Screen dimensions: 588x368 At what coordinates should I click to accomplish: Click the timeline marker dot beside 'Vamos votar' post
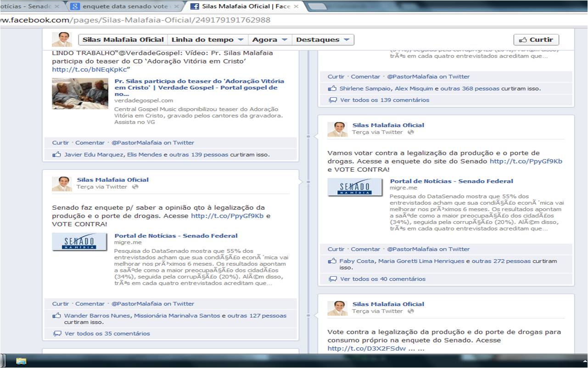coord(308,136)
